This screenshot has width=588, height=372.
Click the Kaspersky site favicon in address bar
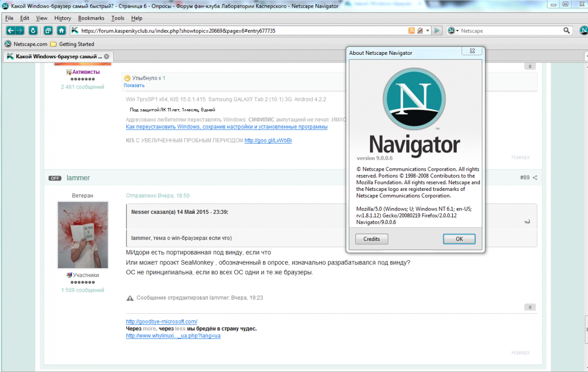pyautogui.click(x=75, y=30)
